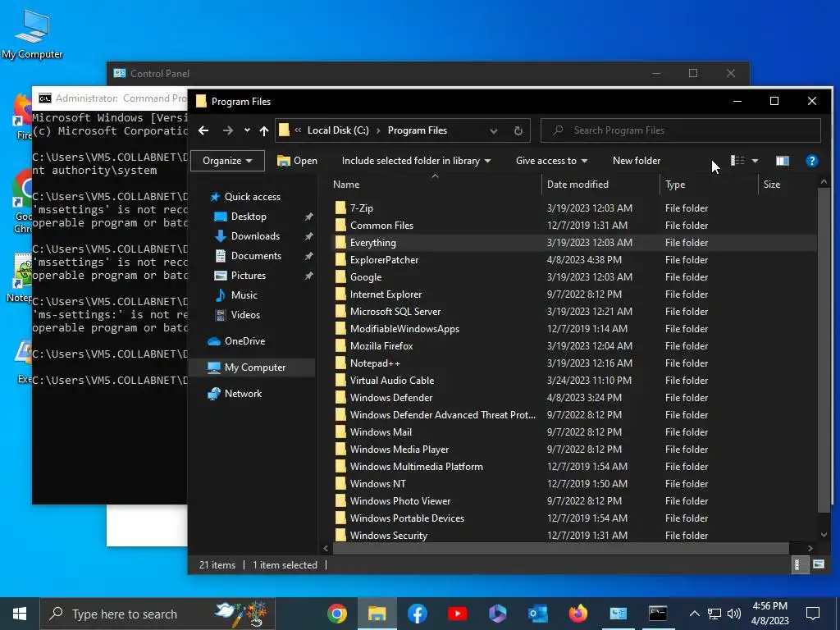Bring the Control Panel window to front
This screenshot has height=630, width=840.
click(x=375, y=73)
